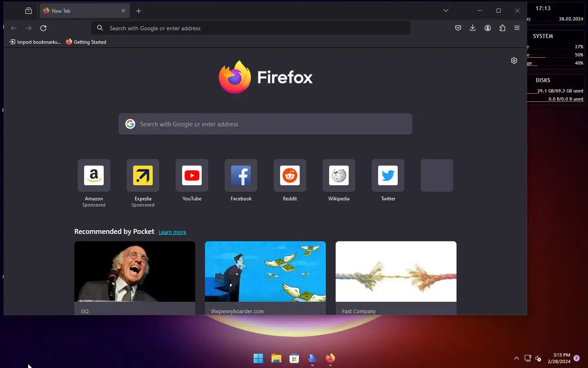This screenshot has width=588, height=368.
Task: Open the Firefox View icon
Action: 29,11
